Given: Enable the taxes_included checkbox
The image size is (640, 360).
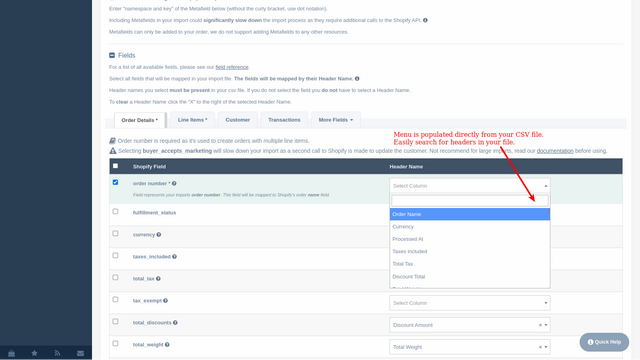Looking at the screenshot, I should [116, 256].
